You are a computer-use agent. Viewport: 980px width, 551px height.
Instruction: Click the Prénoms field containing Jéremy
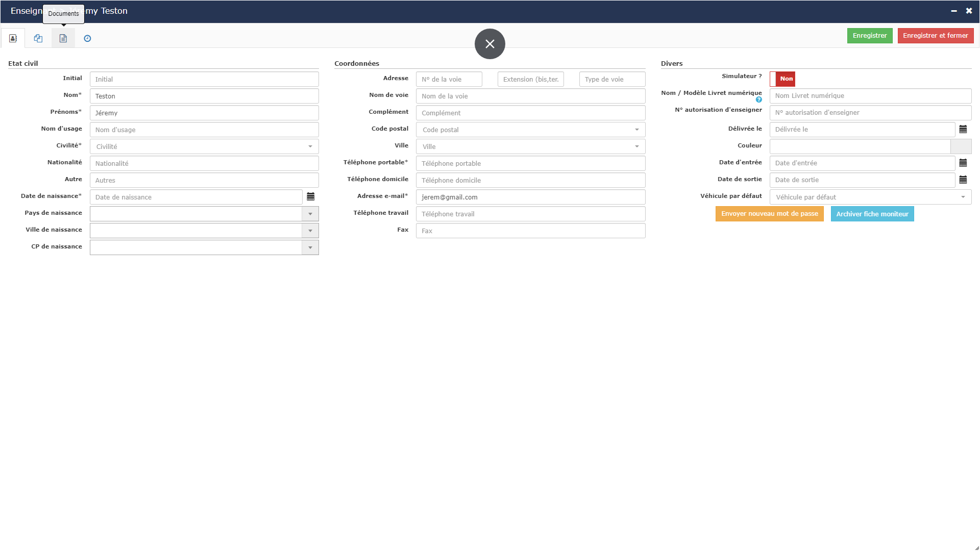coord(204,113)
